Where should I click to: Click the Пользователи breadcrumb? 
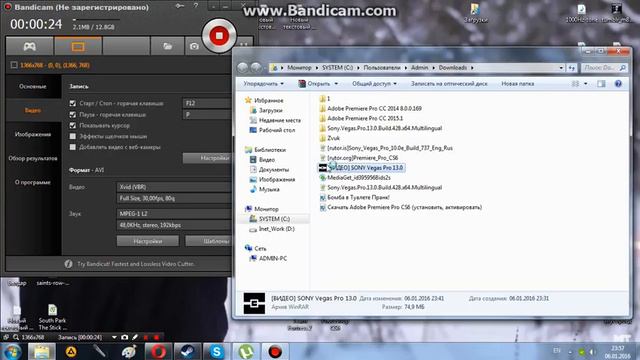pyautogui.click(x=382, y=68)
